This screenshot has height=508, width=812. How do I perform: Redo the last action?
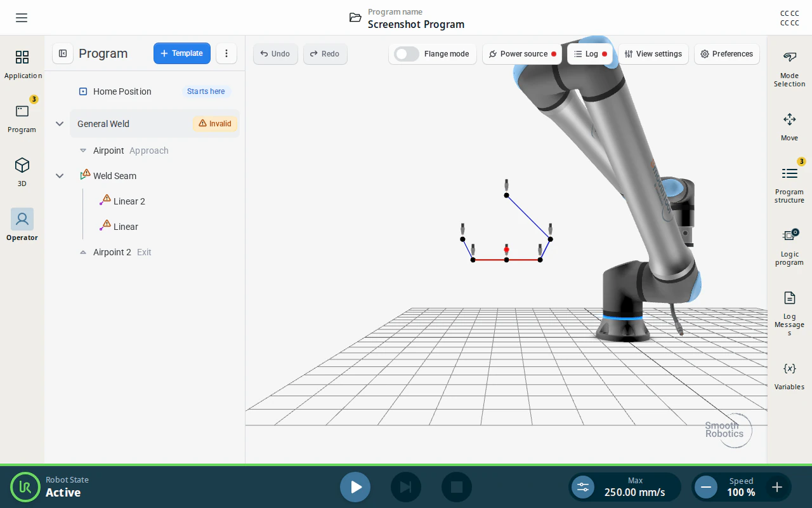[x=325, y=54]
